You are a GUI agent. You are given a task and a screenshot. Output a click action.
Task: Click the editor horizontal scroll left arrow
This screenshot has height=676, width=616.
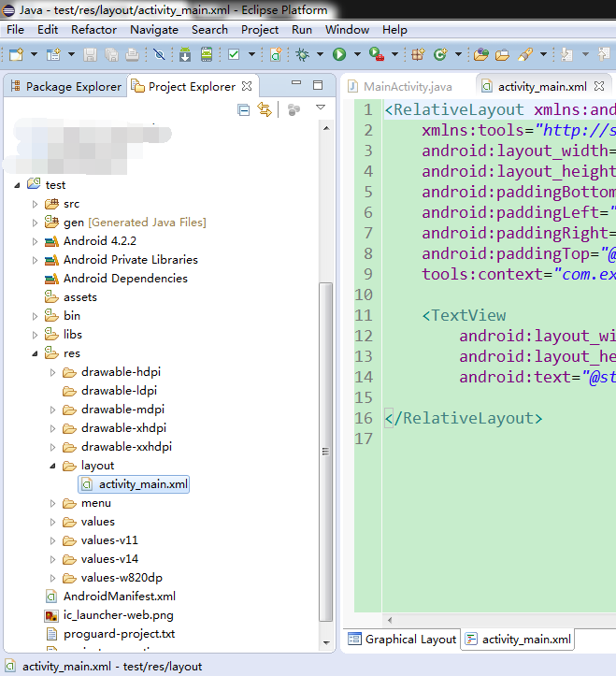[390, 621]
